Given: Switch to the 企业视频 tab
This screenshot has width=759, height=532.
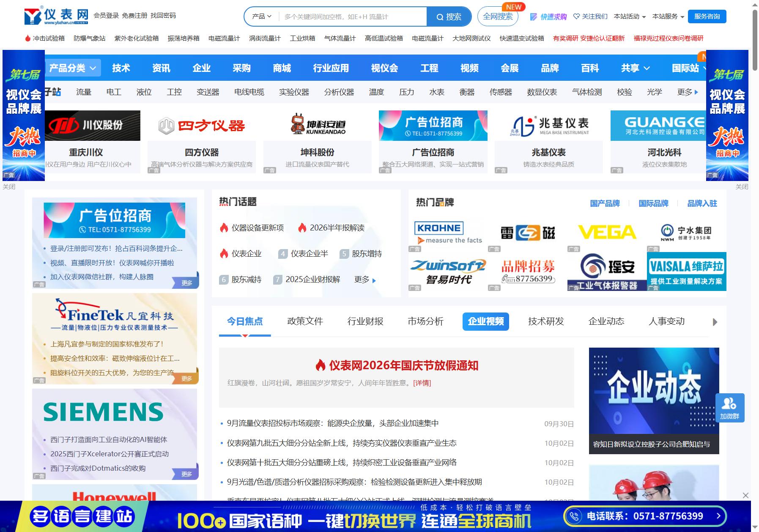Looking at the screenshot, I should [x=486, y=321].
